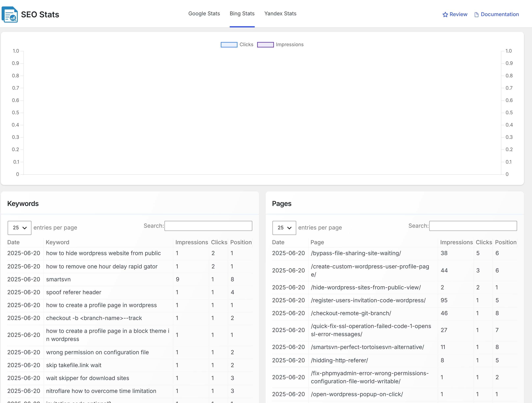532x403 pixels.
Task: Click page '/hide-wordpress-sites-from-public-view/'
Action: coord(366,288)
